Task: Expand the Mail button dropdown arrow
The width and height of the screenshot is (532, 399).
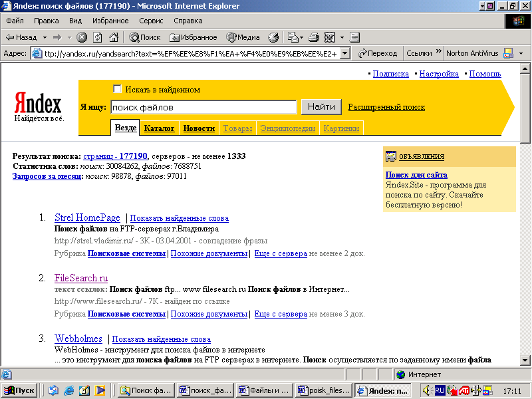Action: click(x=301, y=37)
